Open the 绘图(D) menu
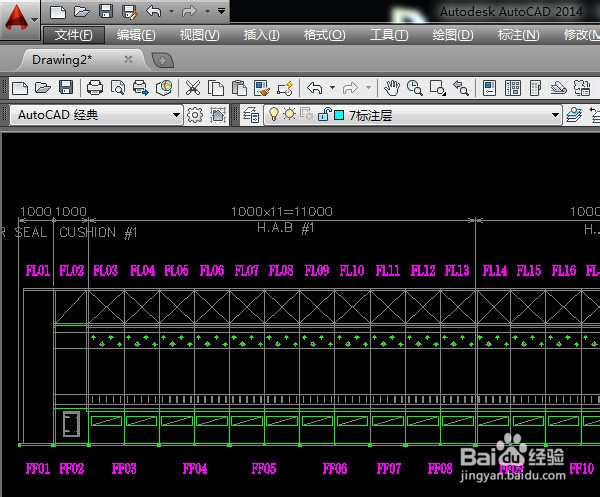Viewport: 600px width, 497px height. [453, 35]
